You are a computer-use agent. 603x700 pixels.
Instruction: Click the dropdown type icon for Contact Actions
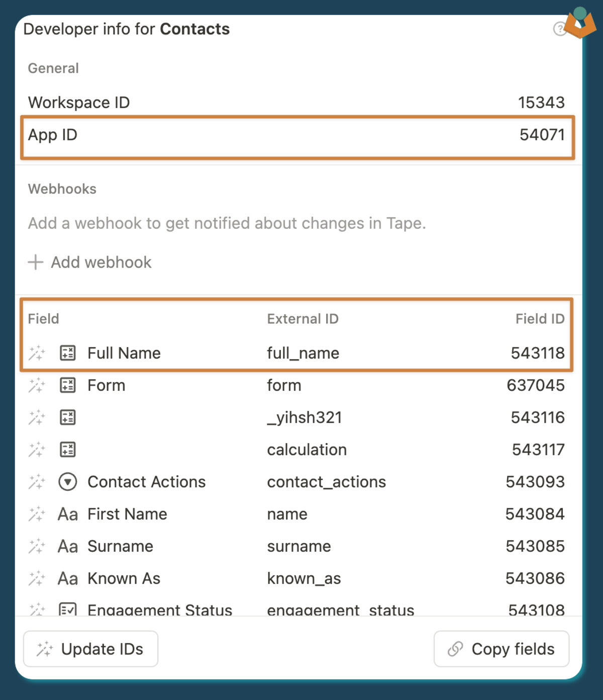coord(68,482)
